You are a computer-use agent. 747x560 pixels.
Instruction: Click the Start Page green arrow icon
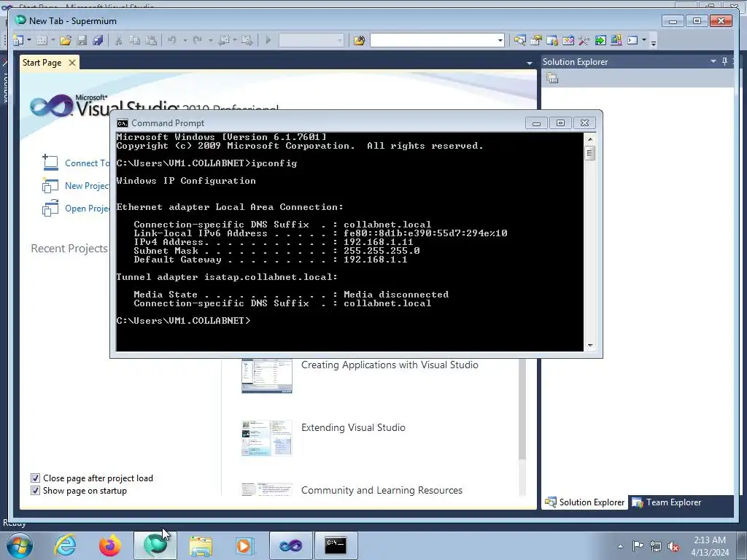coord(600,41)
